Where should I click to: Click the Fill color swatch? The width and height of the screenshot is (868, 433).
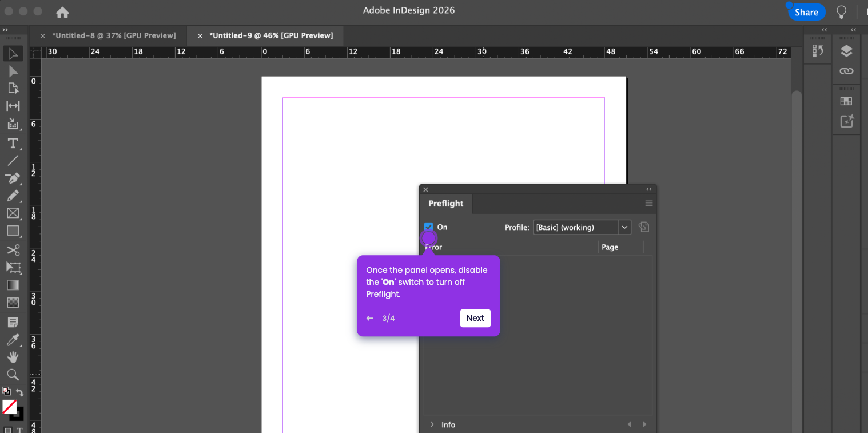pos(9,407)
